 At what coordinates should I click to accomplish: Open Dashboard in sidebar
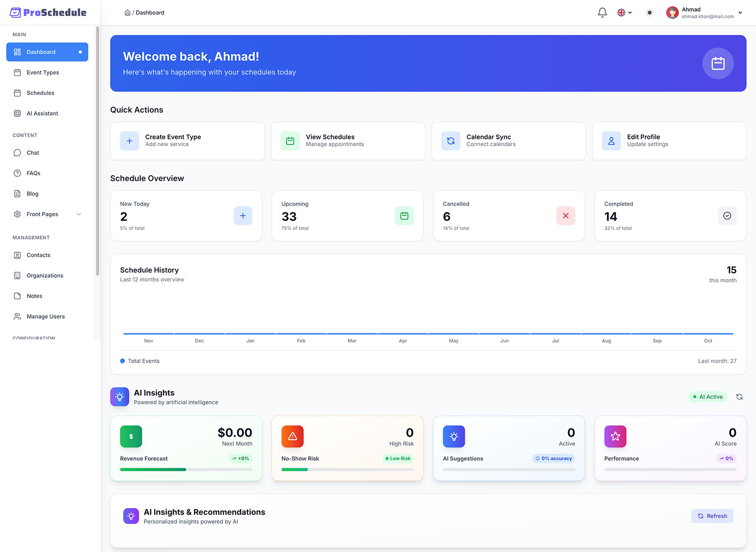[47, 52]
